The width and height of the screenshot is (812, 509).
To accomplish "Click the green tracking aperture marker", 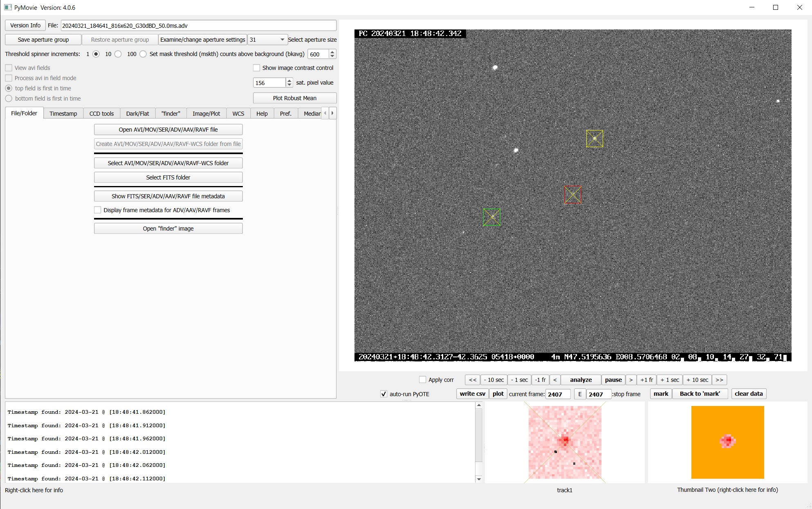I will (x=491, y=217).
